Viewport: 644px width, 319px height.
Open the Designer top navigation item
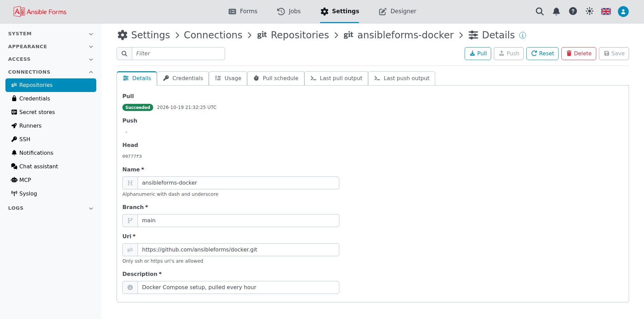(x=398, y=11)
